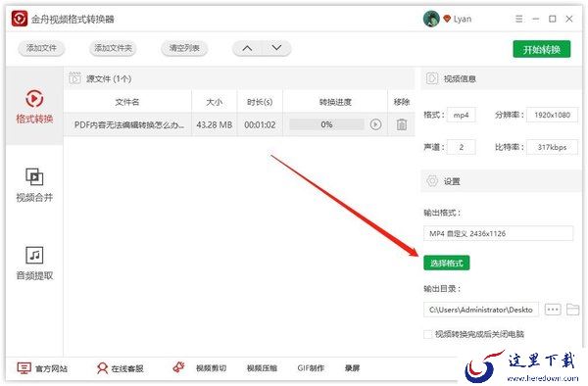Click the 在线客服 person icon
The height and width of the screenshot is (386, 588).
[102, 368]
